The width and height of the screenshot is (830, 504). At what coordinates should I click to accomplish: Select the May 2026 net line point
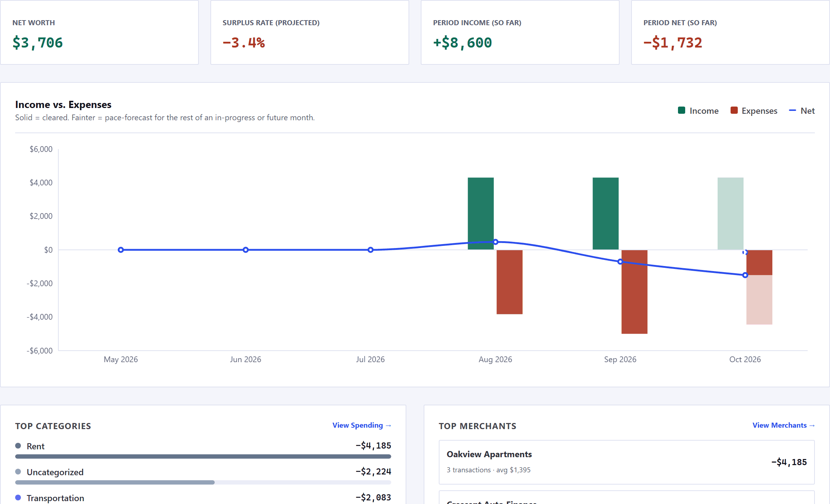coord(121,250)
